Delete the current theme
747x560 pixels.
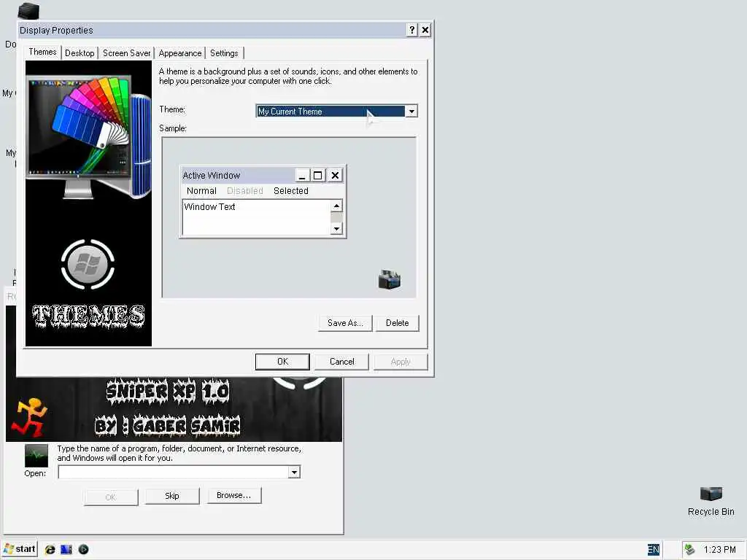[398, 323]
